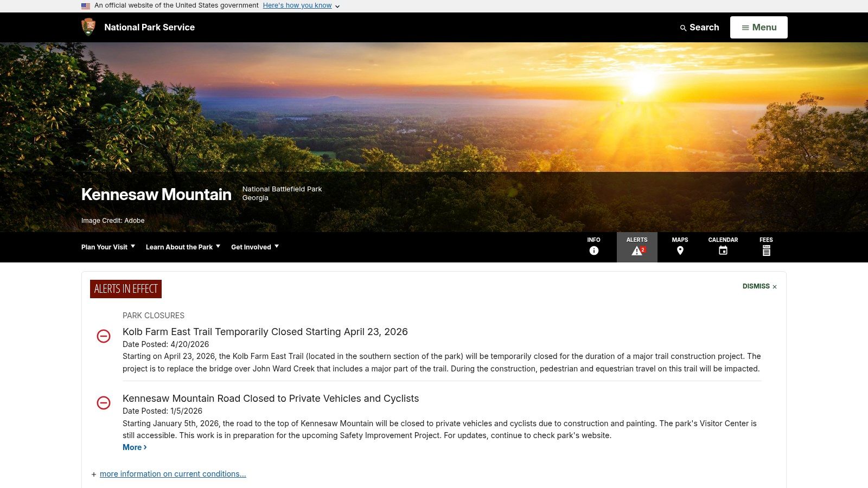Click the Kennesaw Mountain Road closure alert title

click(x=270, y=399)
